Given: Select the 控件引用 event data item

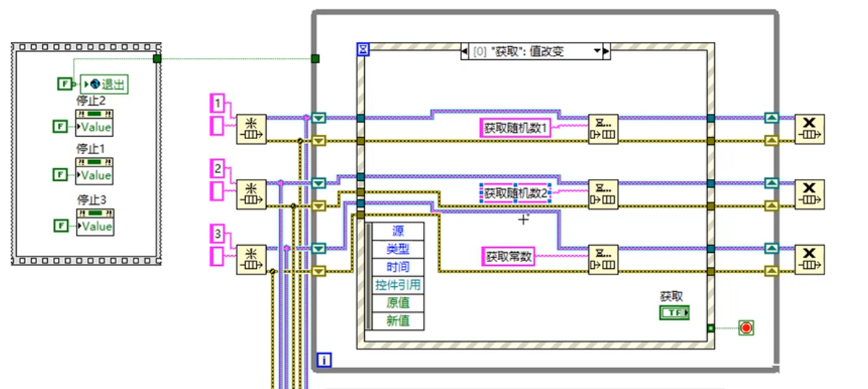Looking at the screenshot, I should pos(398,285).
